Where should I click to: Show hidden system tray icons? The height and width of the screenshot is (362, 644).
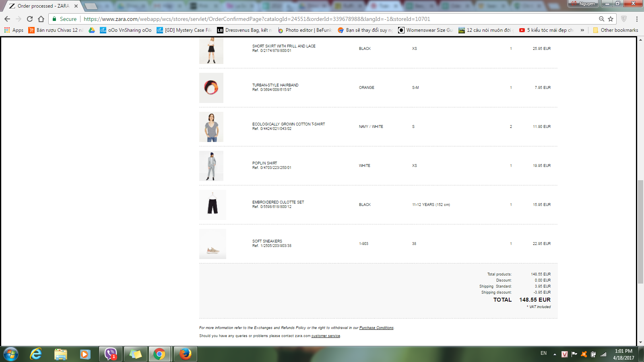(555, 354)
